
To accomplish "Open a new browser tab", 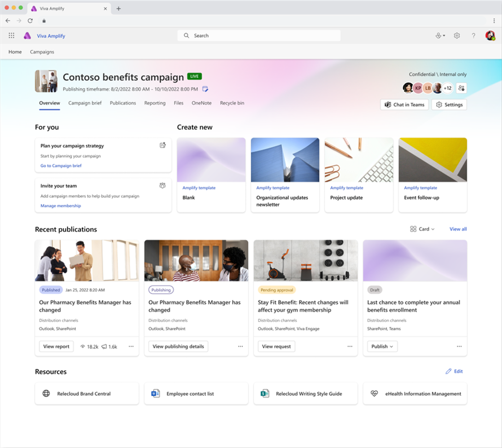I will [119, 9].
